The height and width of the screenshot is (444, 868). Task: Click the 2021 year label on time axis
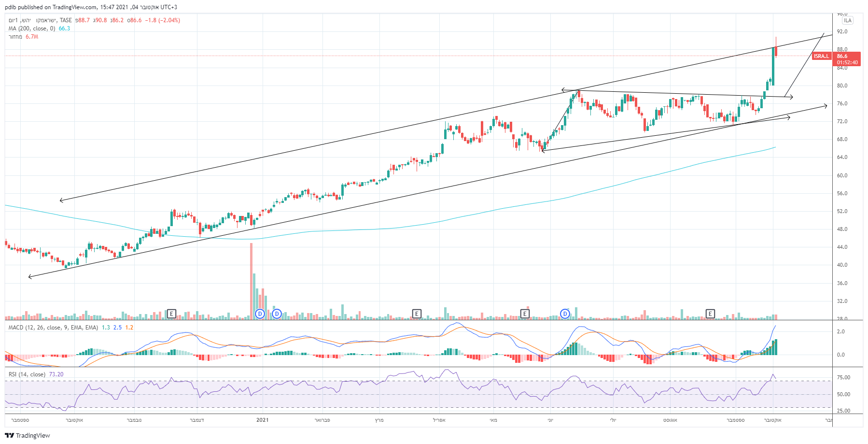262,420
